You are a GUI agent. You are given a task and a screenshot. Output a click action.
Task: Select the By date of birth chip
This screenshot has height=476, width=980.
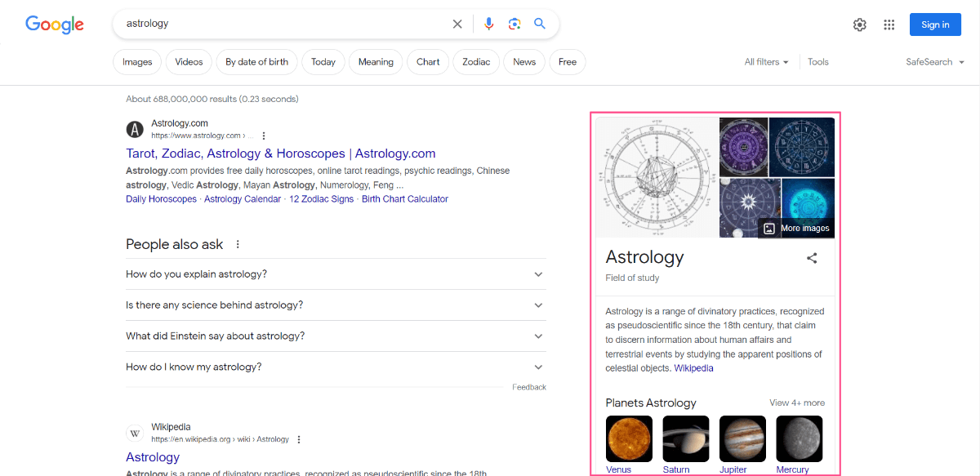tap(257, 62)
